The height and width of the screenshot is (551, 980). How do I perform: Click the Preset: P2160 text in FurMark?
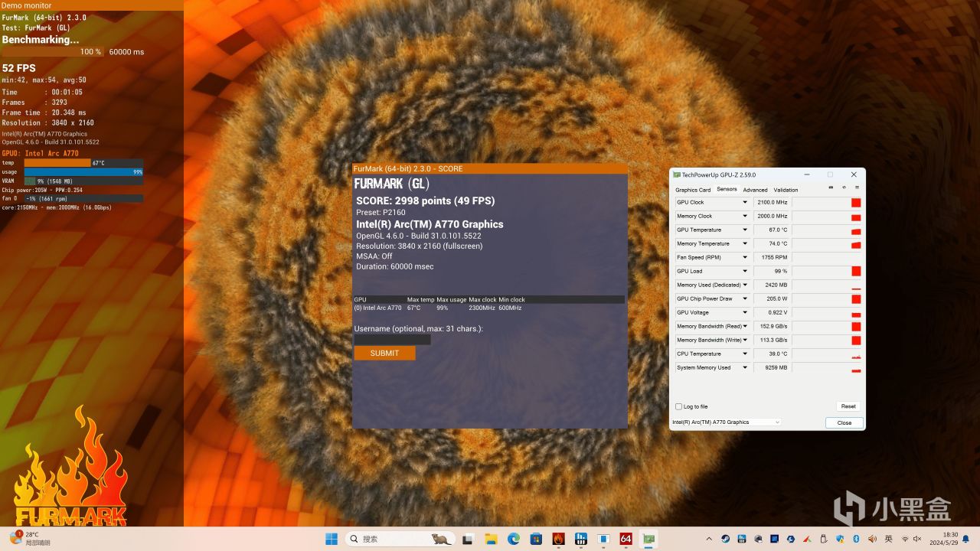(x=381, y=213)
